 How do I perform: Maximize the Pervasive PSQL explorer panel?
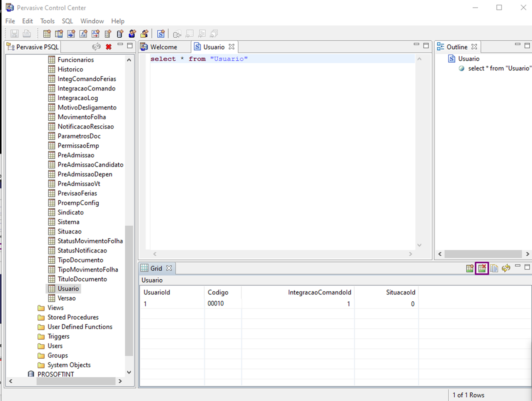pyautogui.click(x=130, y=46)
